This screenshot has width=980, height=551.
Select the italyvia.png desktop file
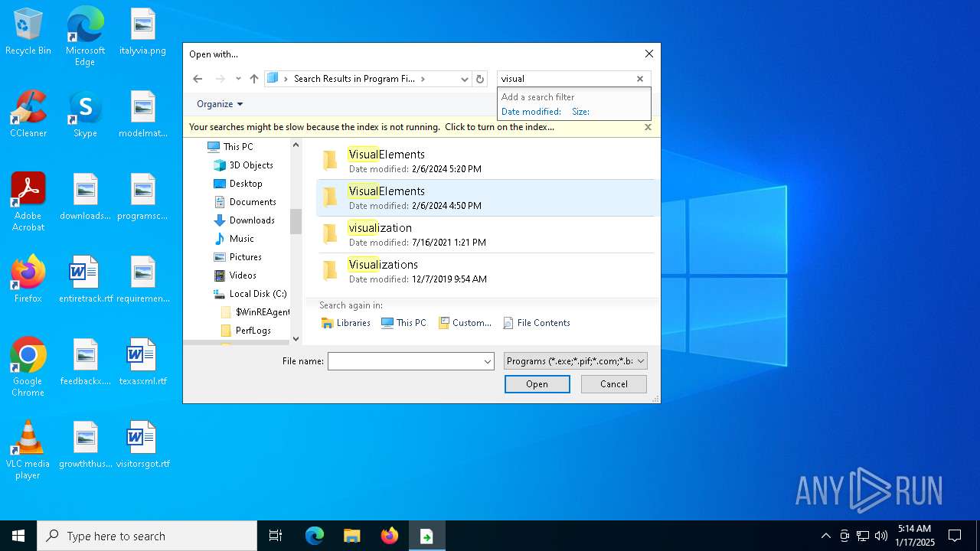pos(142,32)
